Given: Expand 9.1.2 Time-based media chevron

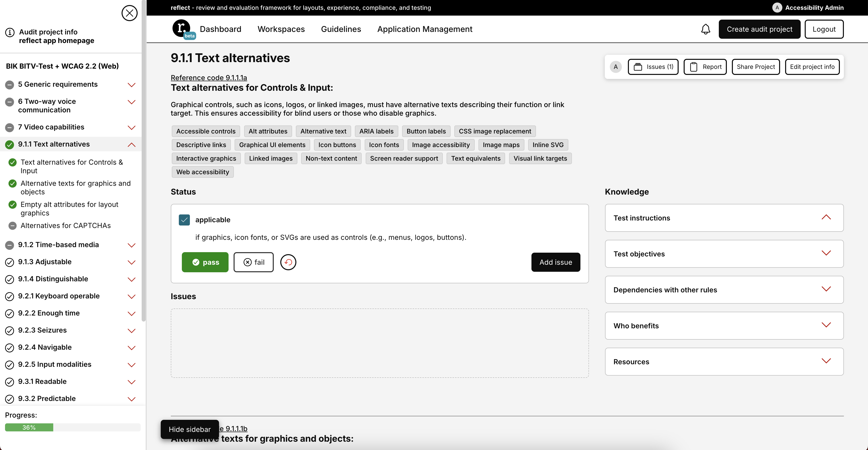Looking at the screenshot, I should (131, 245).
